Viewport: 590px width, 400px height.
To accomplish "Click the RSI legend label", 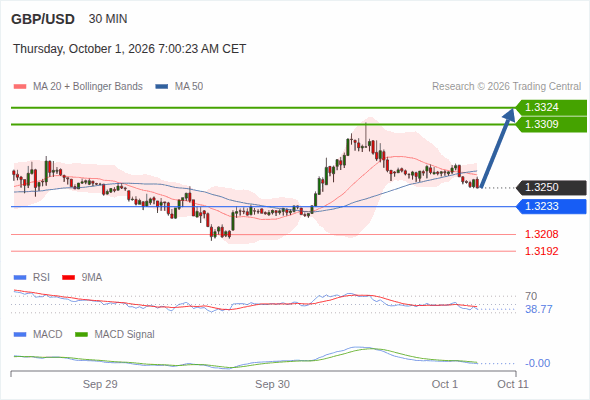I will pos(41,278).
